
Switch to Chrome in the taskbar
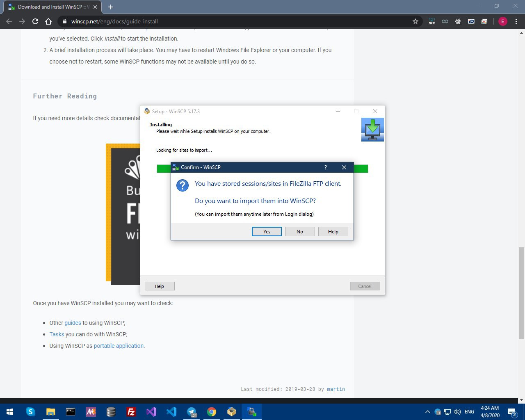(211, 411)
